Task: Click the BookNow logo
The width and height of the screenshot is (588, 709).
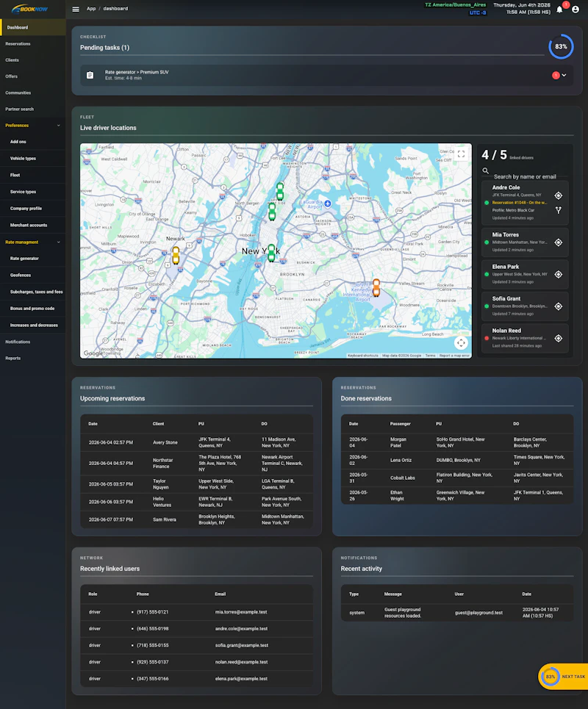Action: (x=29, y=9)
